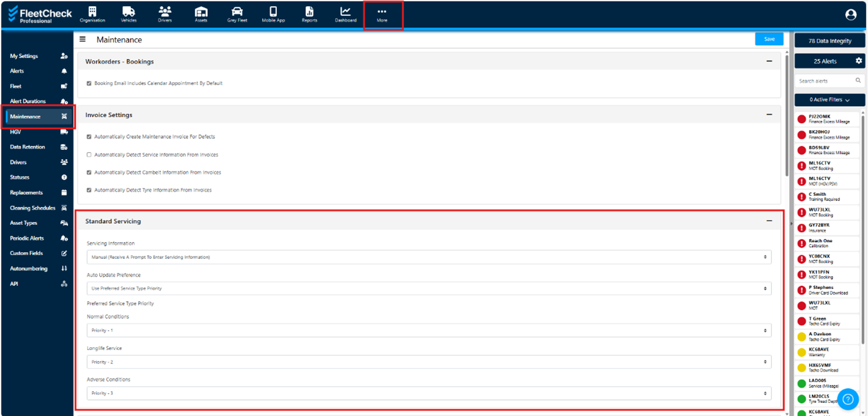Open alert settings gear icon
Screen dimensions: 868x416
coord(858,61)
